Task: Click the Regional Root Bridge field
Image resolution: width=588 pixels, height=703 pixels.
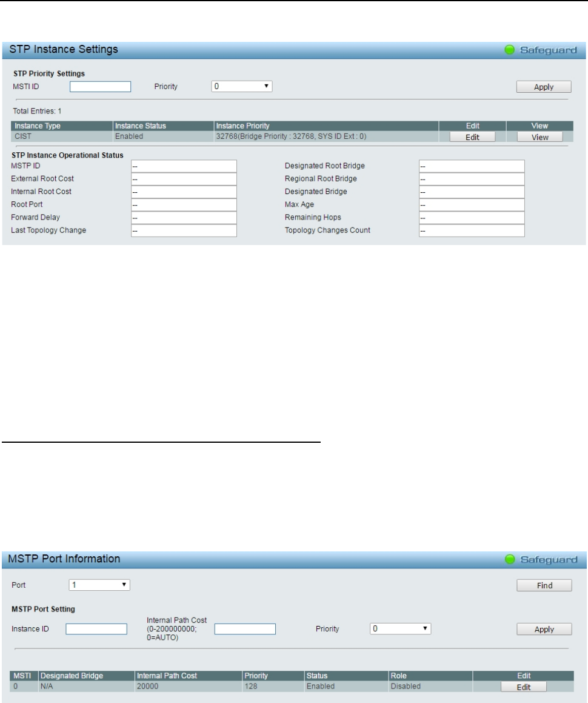Action: pos(472,180)
